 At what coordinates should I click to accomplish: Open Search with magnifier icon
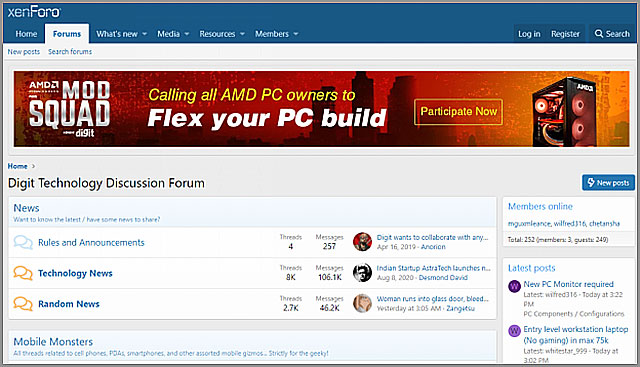(x=612, y=34)
